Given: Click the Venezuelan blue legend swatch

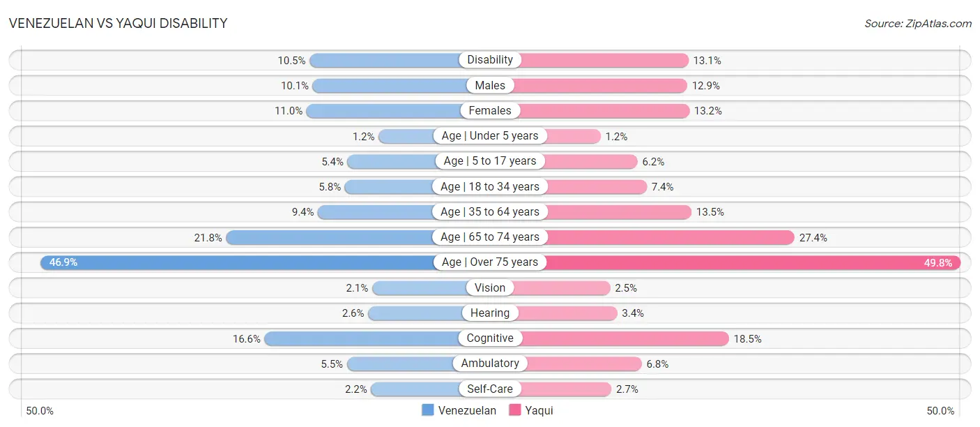Looking at the screenshot, I should pos(427,410).
